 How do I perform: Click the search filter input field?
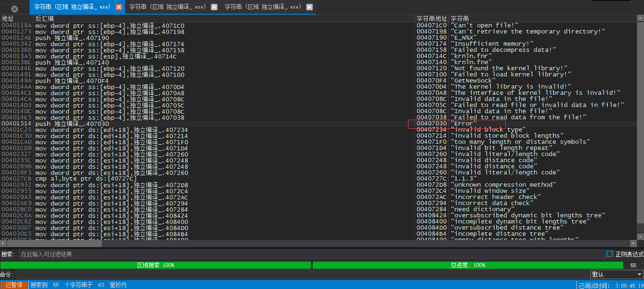312,254
